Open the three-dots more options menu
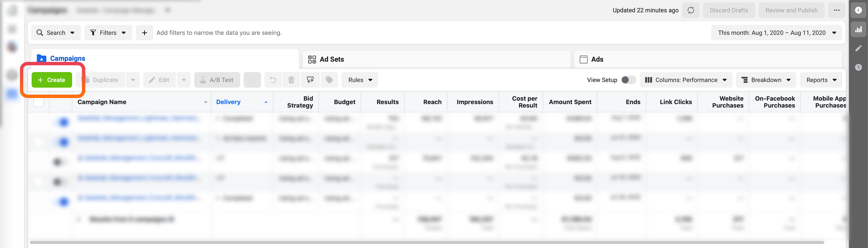 pos(837,10)
